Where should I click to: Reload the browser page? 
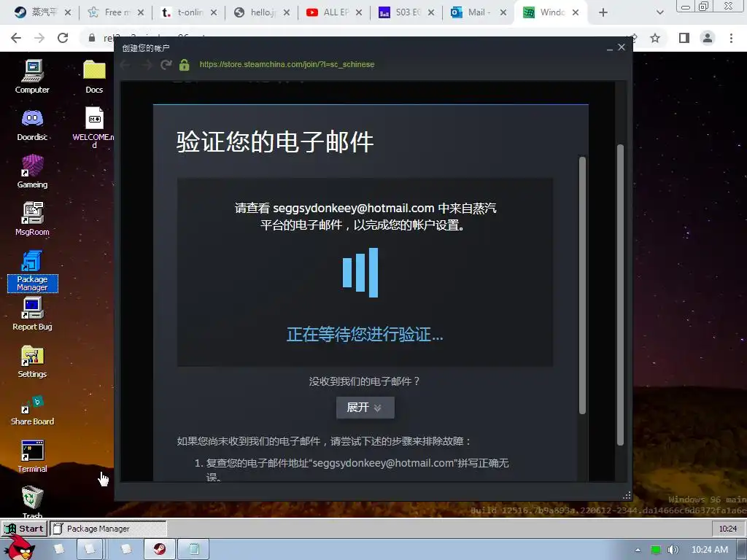point(63,38)
